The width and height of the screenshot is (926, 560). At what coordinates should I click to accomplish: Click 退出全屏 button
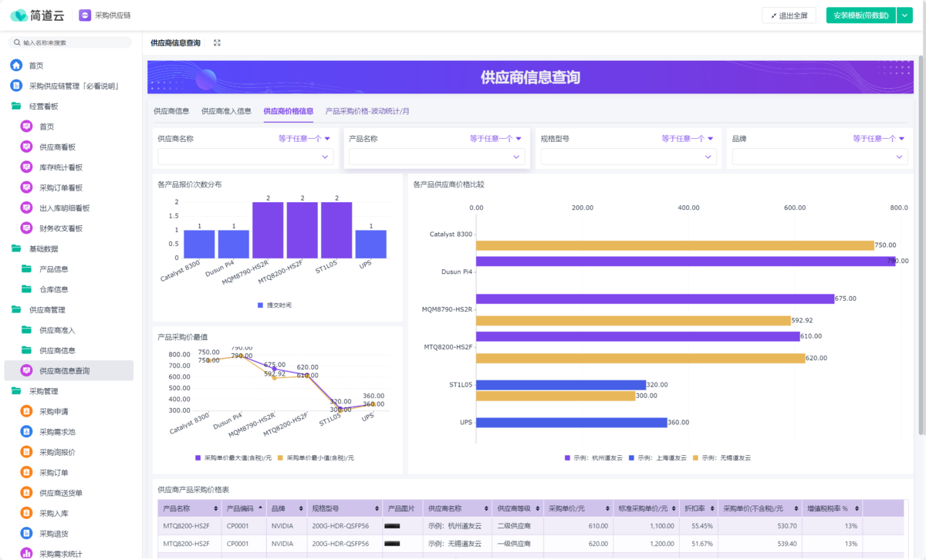pyautogui.click(x=789, y=15)
